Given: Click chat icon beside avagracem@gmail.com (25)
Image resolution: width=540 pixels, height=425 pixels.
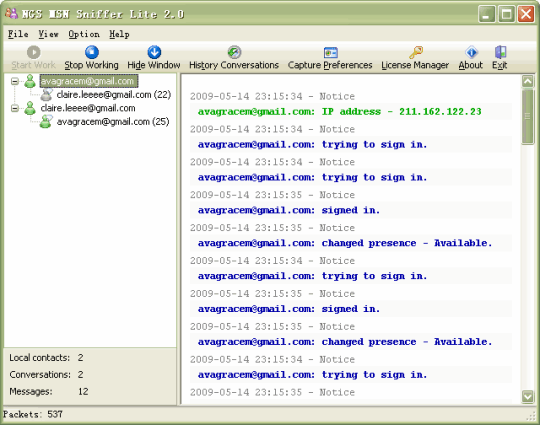Looking at the screenshot, I should (x=46, y=122).
